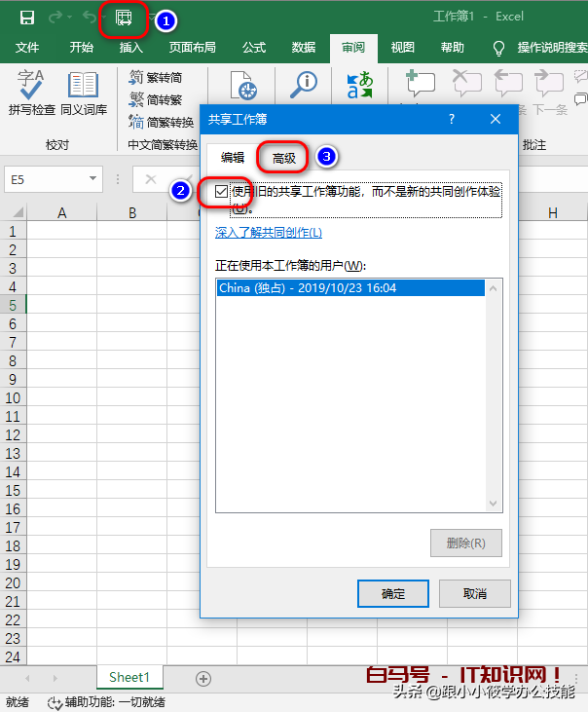
Task: Click 繁转简 conversion option
Action: (x=156, y=77)
